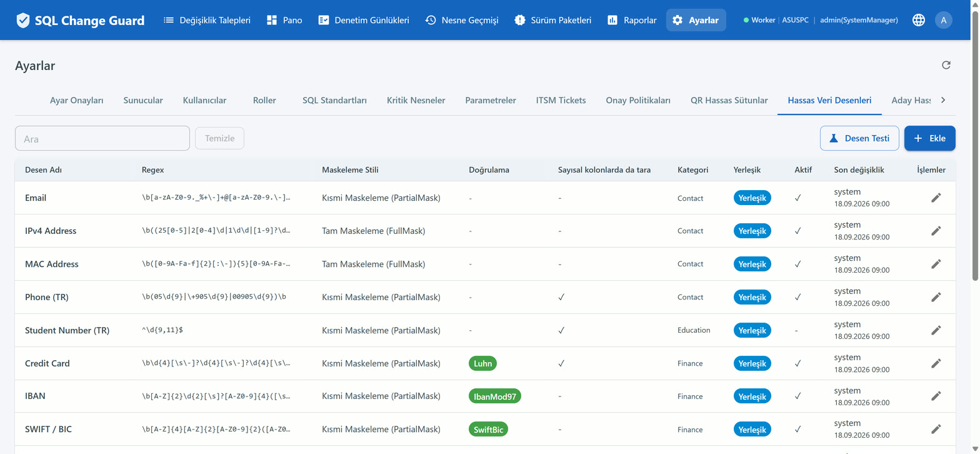The height and width of the screenshot is (454, 980).
Task: Click the ^\d{9,11}$ regex cell
Action: 162,330
